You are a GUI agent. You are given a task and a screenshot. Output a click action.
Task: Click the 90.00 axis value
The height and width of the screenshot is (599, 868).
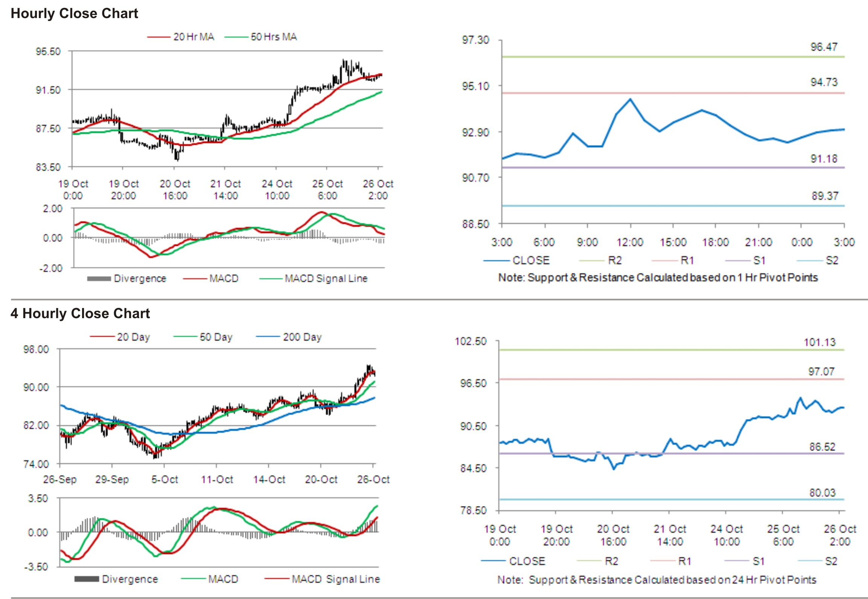tap(36, 387)
